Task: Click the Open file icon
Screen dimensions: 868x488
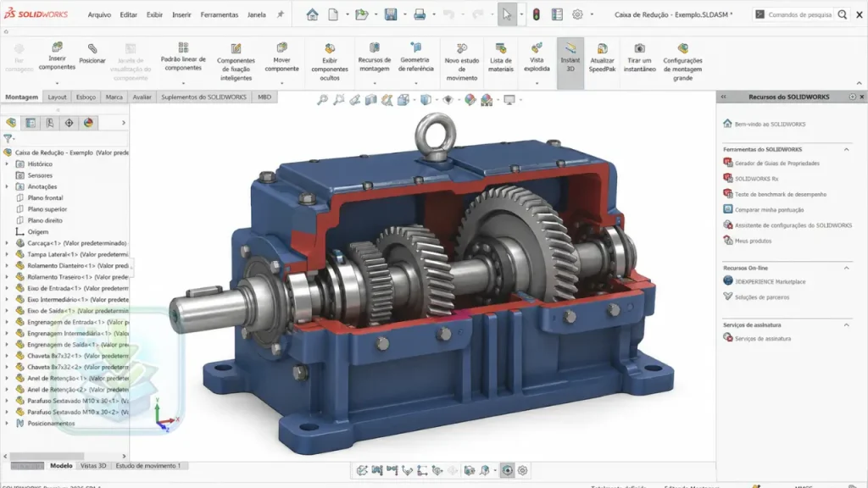Action: [361, 14]
